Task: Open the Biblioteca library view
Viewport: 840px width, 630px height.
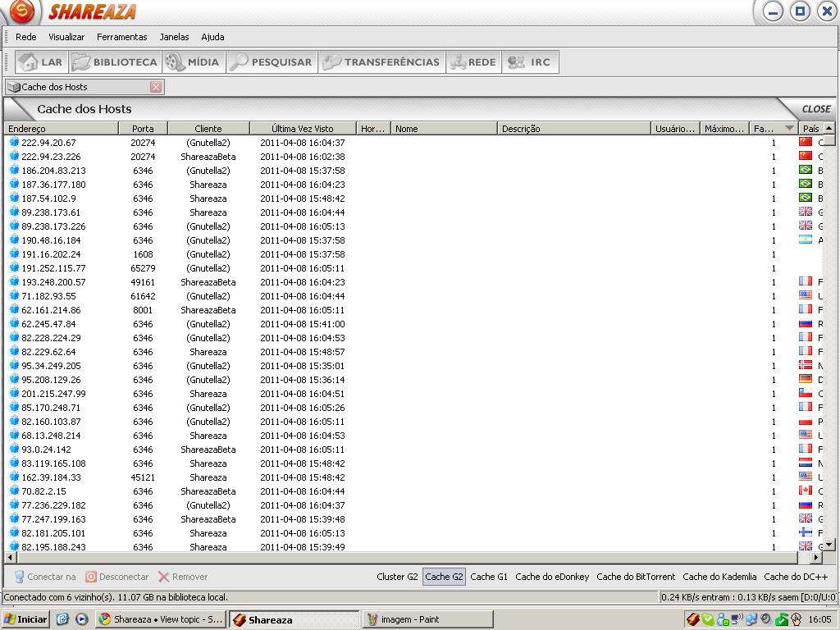Action: point(115,62)
